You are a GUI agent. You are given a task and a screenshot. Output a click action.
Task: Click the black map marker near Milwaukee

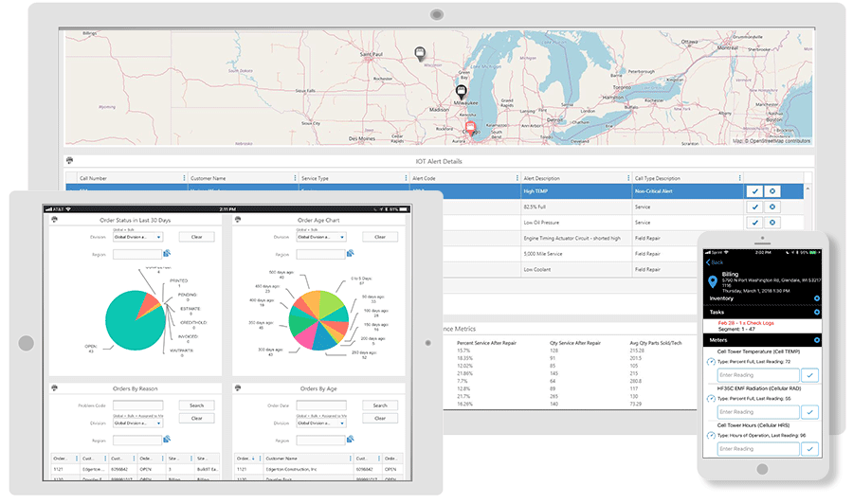coord(462,92)
